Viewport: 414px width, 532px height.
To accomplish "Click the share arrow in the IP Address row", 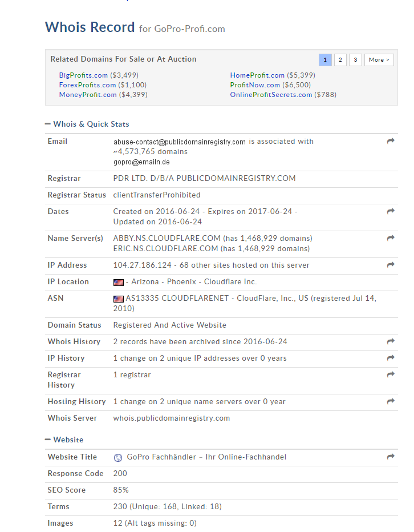I will pos(391,265).
